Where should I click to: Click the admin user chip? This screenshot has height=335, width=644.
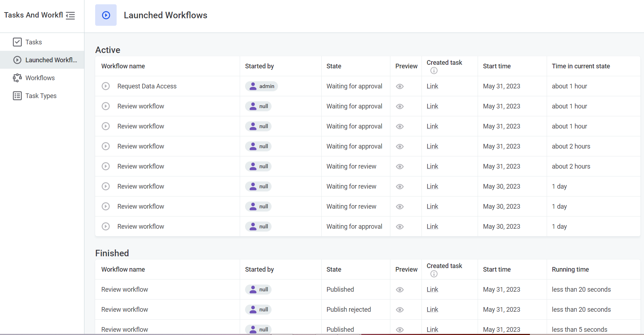tap(262, 86)
